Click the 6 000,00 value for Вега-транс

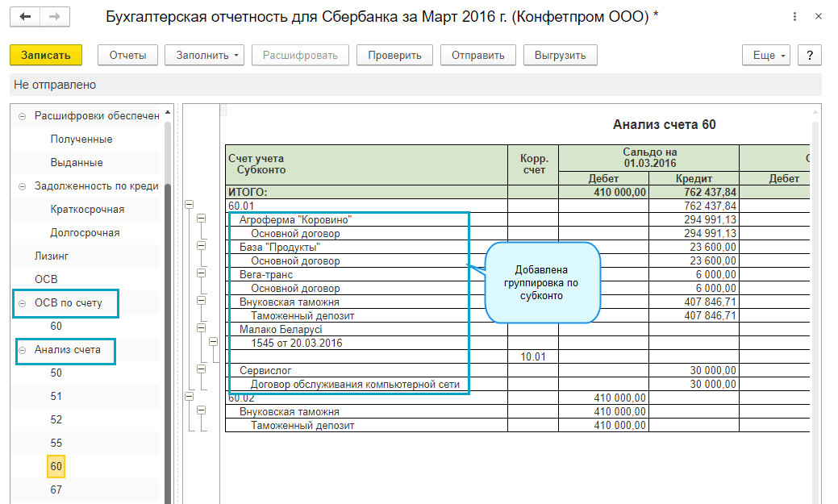click(694, 275)
